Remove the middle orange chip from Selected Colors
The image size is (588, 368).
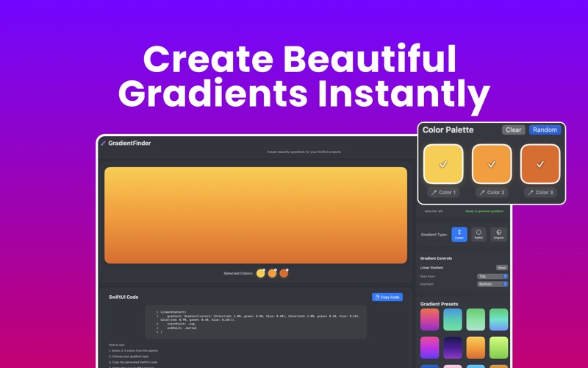click(276, 270)
